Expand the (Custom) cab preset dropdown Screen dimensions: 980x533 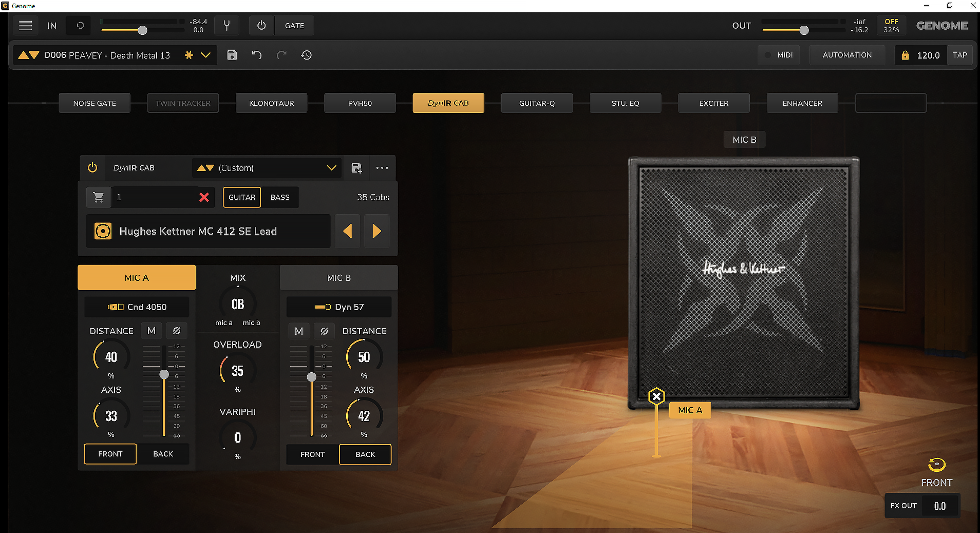tap(331, 168)
